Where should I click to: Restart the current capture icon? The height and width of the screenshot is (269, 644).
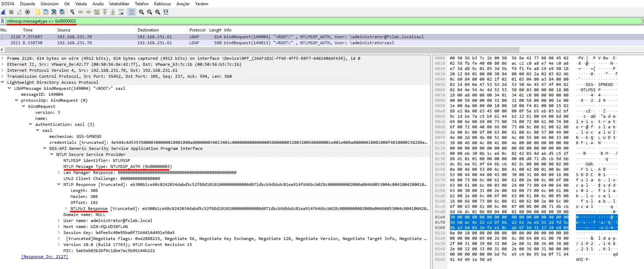pyautogui.click(x=19, y=12)
